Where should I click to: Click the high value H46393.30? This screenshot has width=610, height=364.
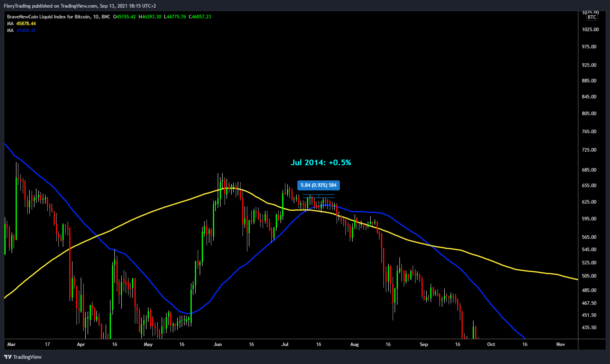point(150,17)
